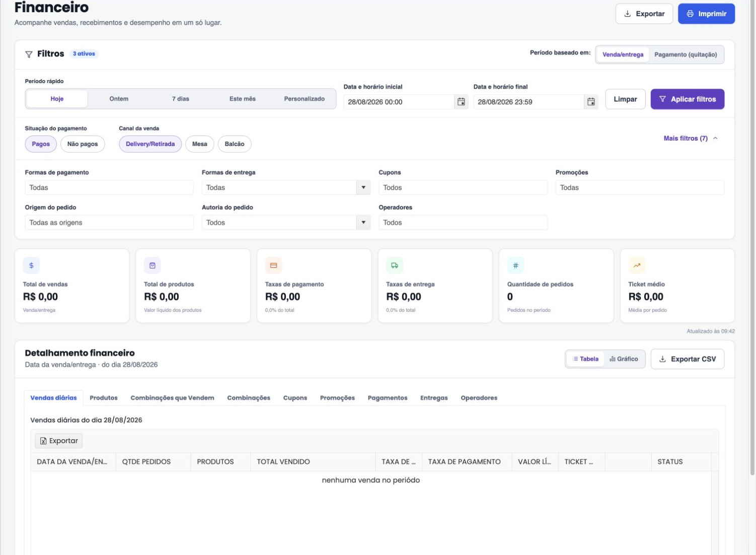Screen dimensions: 756x555
Task: Click the truck icon on Taxas de entrega
Action: [x=395, y=265]
